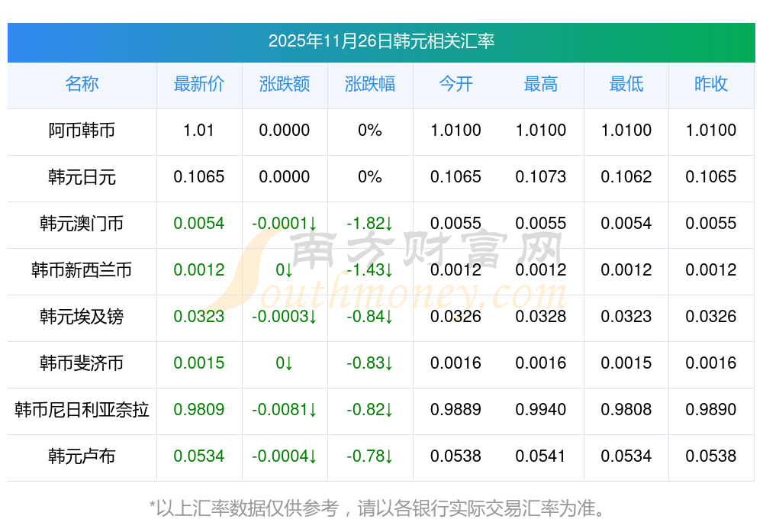Click the 韩元澳门币 currency pair name

tap(82, 224)
